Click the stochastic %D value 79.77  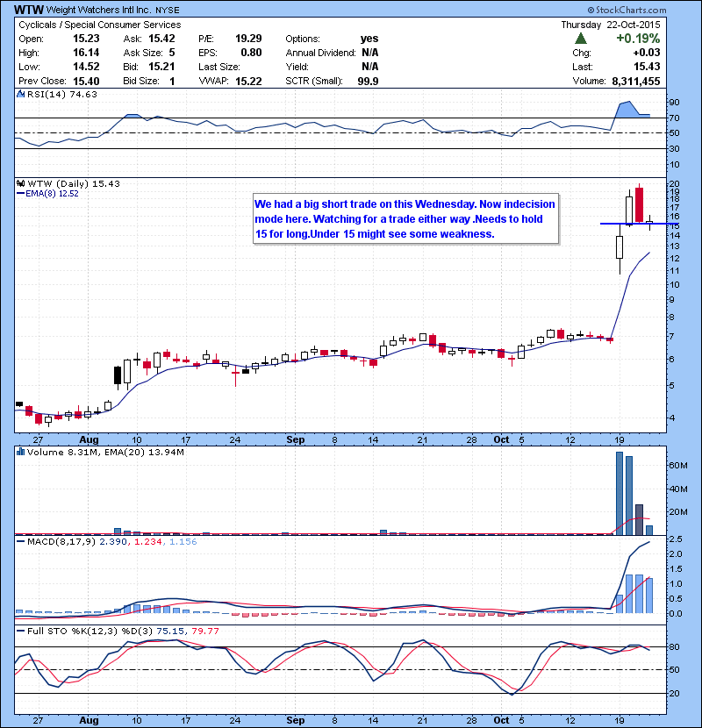click(204, 631)
